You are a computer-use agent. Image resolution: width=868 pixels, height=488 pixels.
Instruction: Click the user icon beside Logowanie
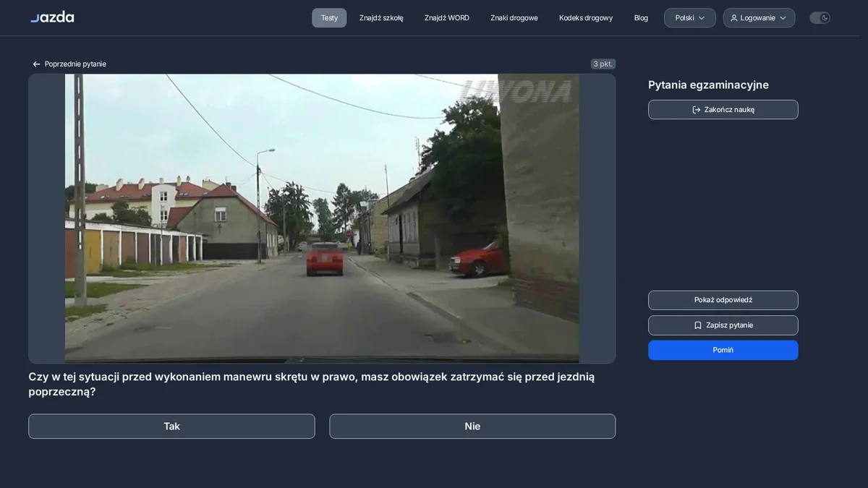(x=734, y=18)
